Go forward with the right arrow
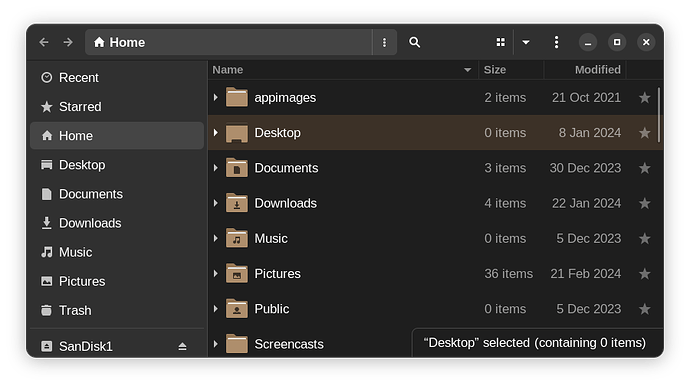Image resolution: width=690 pixels, height=386 pixels. click(68, 42)
